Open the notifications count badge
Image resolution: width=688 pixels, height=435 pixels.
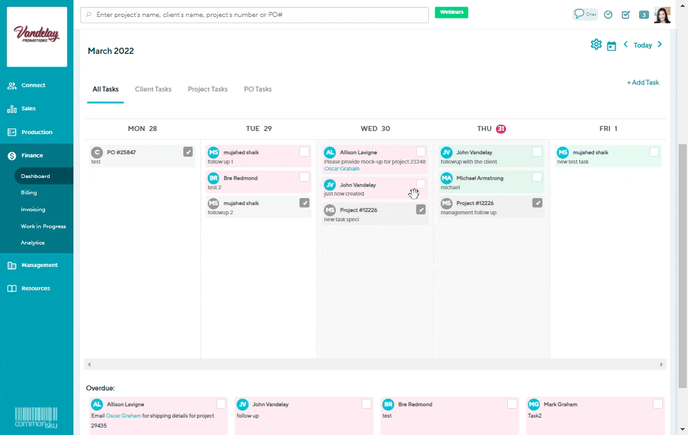(x=643, y=15)
